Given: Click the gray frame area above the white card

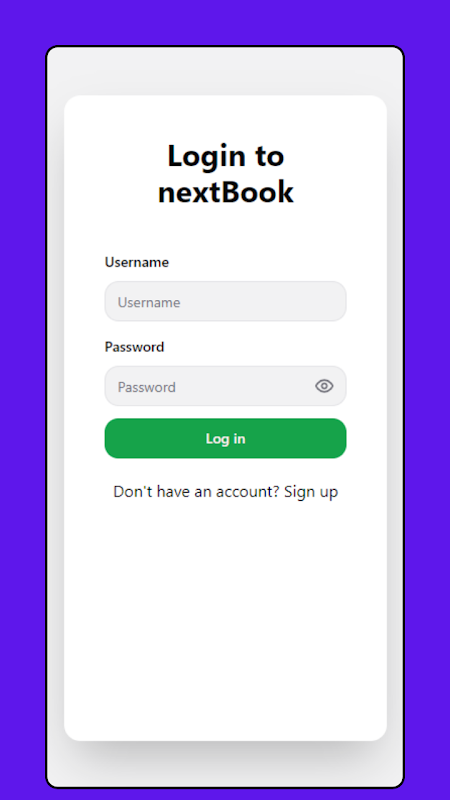Looking at the screenshot, I should (226, 70).
